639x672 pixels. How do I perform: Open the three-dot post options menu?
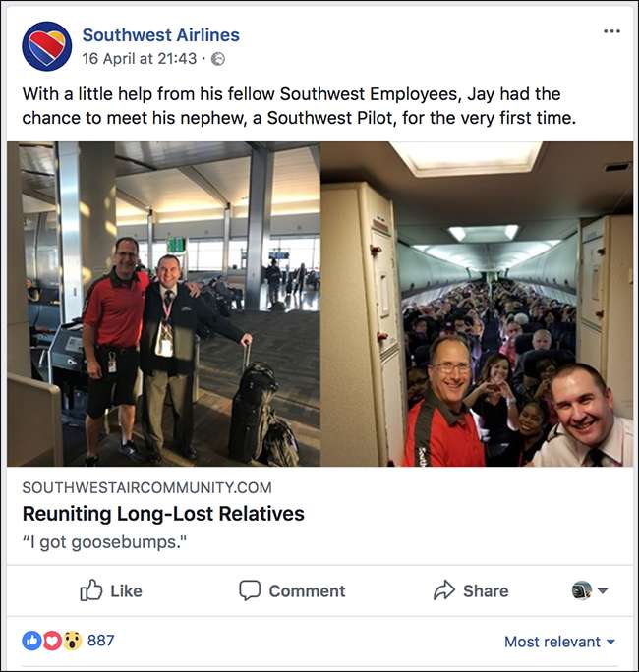(611, 31)
